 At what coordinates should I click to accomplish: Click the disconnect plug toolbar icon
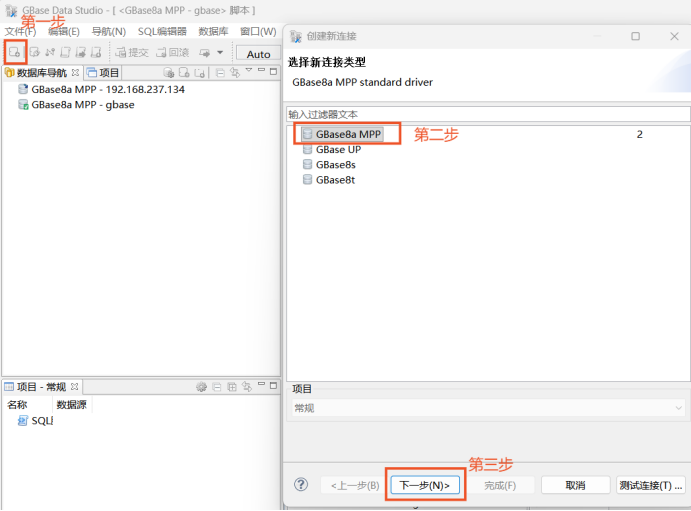50,52
